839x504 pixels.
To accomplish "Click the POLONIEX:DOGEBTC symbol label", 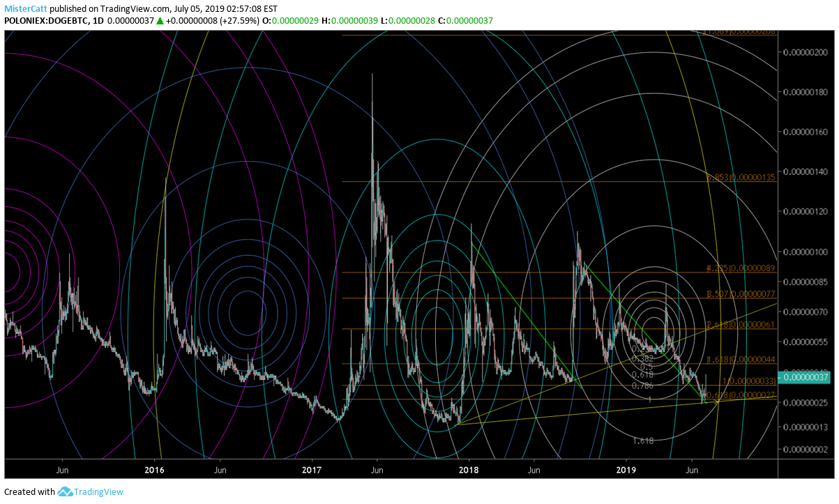I will pos(46,21).
